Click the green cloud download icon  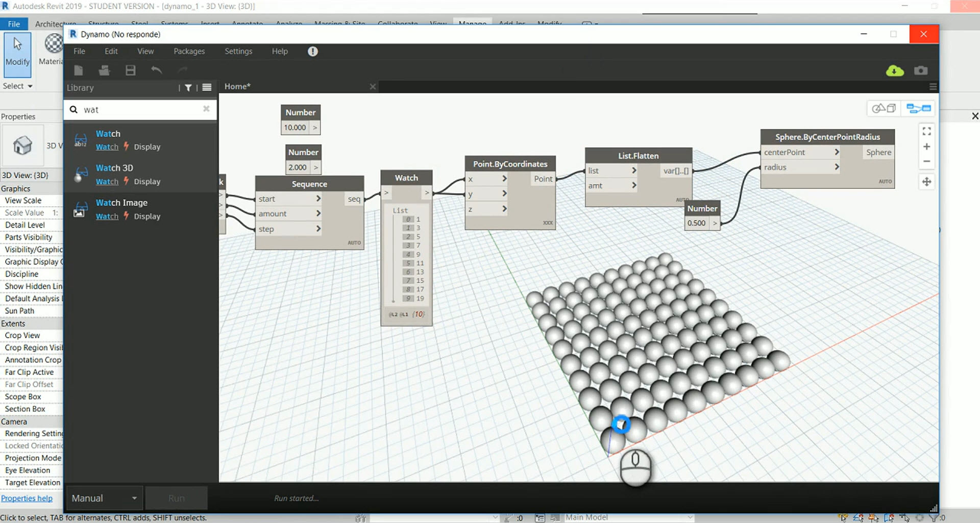[x=895, y=70]
